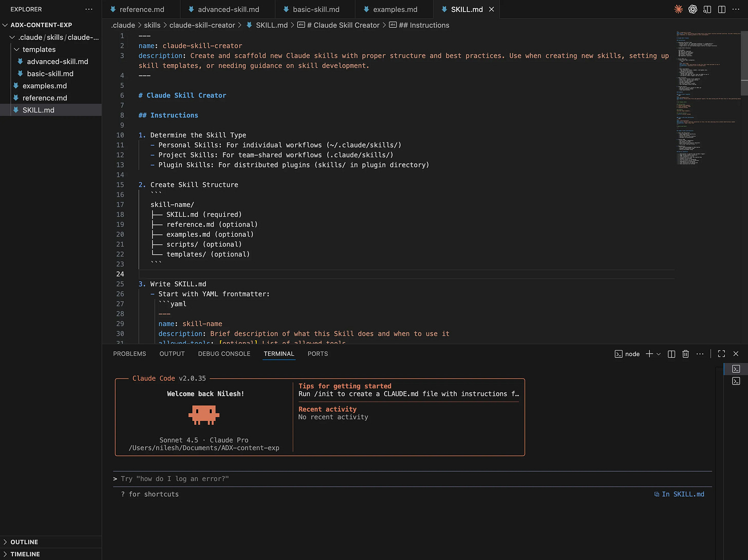Screen dimensions: 748x560
Task: Kill the terminal with the trash icon
Action: (685, 354)
